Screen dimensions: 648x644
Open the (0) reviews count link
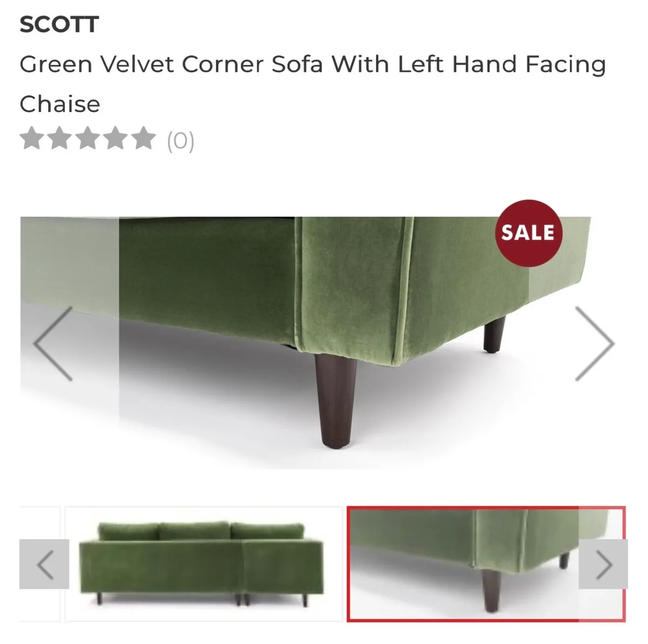(180, 140)
